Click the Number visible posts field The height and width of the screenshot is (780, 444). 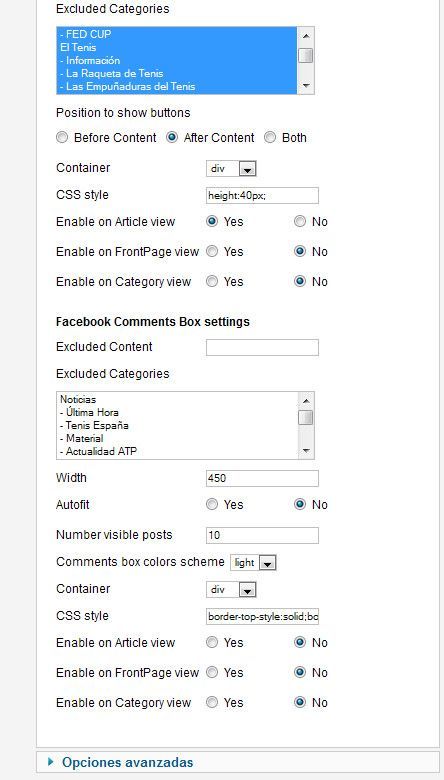[262, 535]
